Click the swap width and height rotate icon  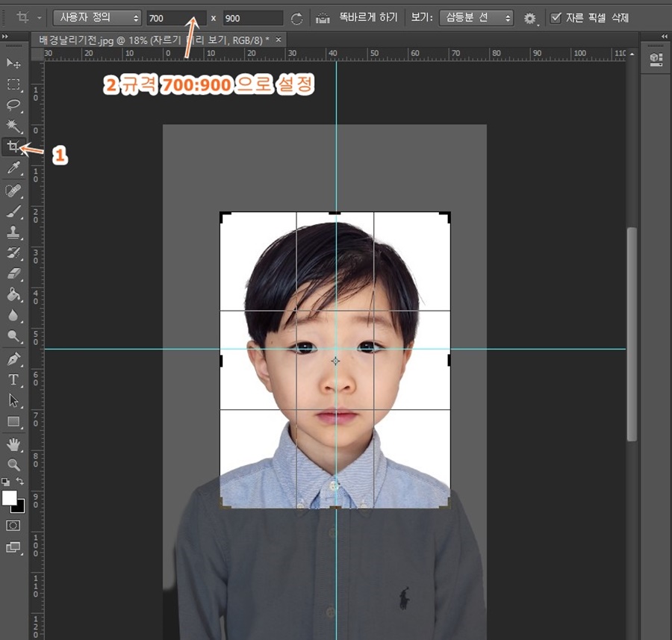click(x=296, y=19)
